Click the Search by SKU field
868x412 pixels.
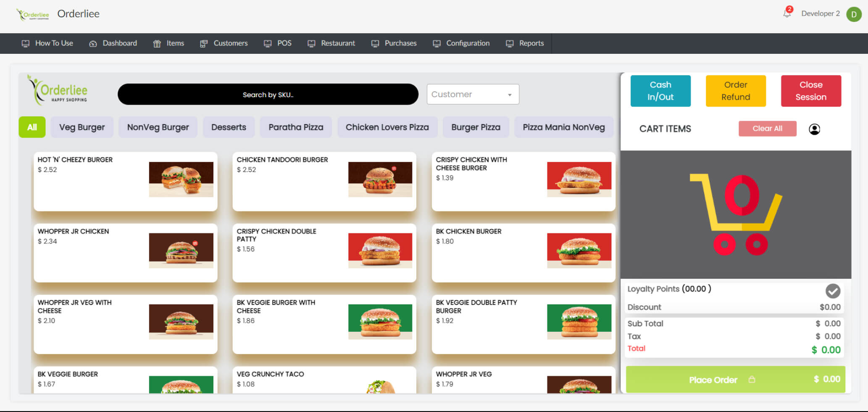(268, 94)
